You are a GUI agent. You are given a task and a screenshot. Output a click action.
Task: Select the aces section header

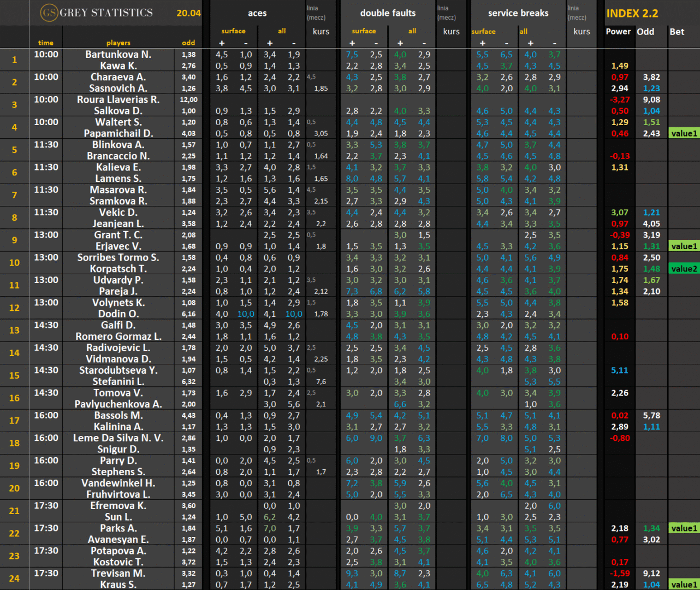pyautogui.click(x=257, y=13)
